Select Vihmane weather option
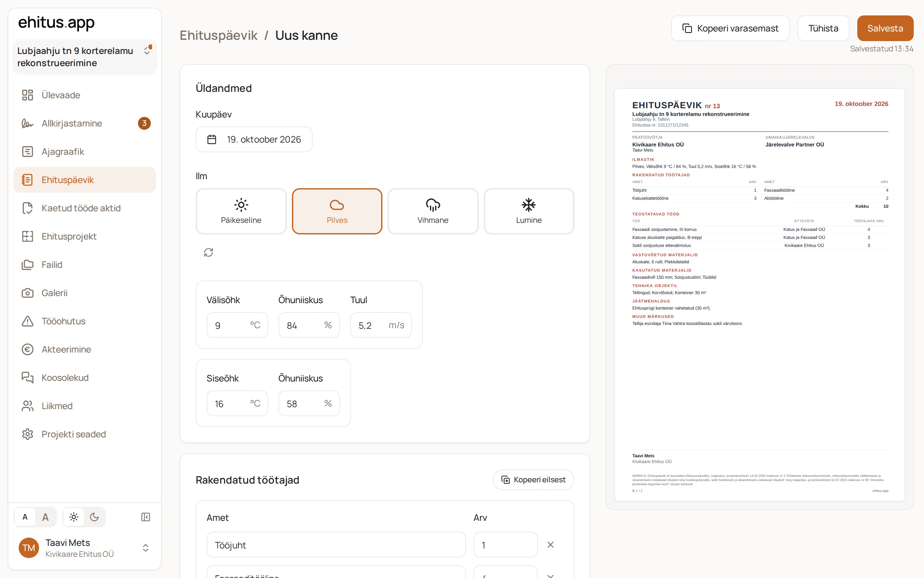The width and height of the screenshot is (924, 578). click(x=432, y=211)
